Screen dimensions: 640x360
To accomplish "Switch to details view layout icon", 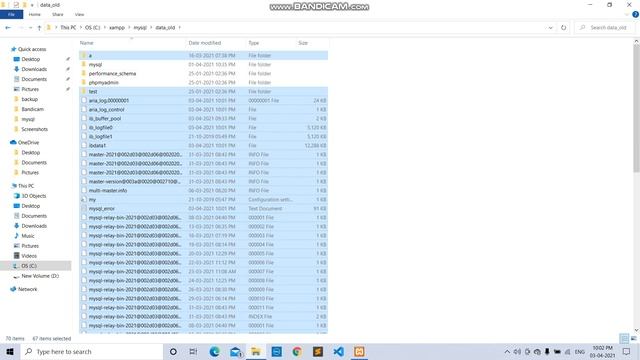I will point(624,338).
